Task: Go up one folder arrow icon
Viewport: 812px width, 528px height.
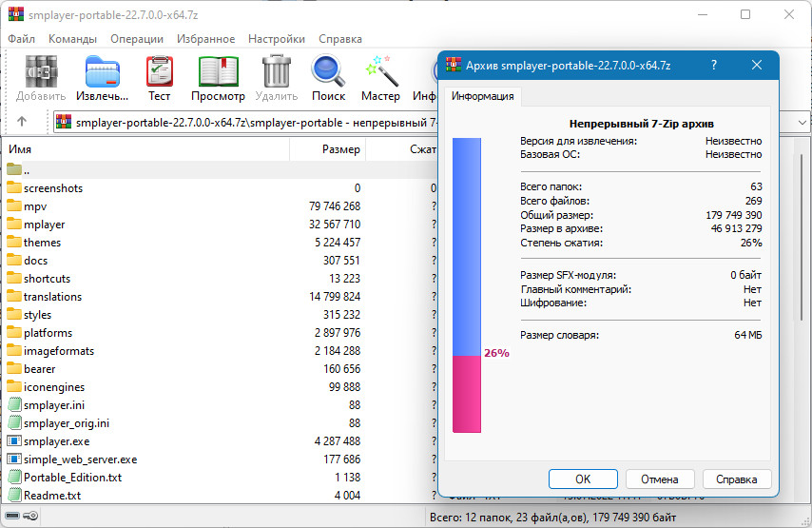Action: pos(21,121)
